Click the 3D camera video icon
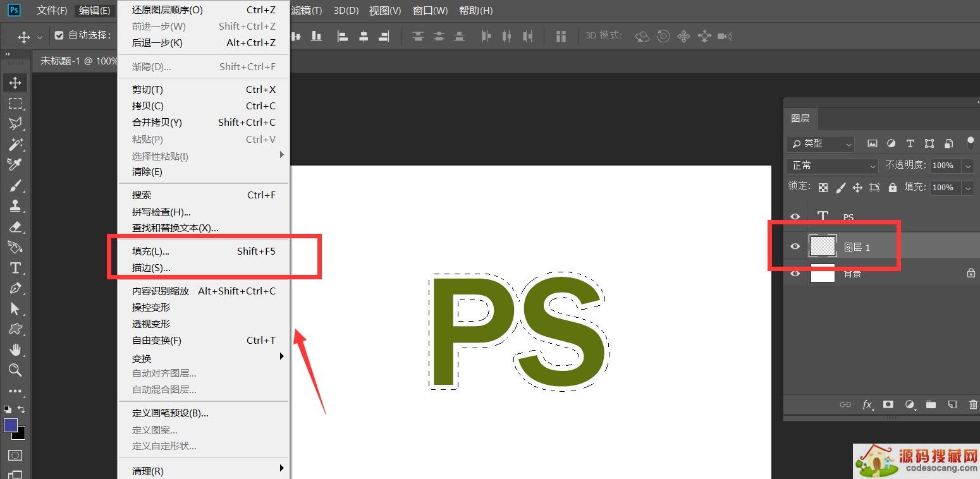Image resolution: width=980 pixels, height=479 pixels. pyautogui.click(x=725, y=36)
